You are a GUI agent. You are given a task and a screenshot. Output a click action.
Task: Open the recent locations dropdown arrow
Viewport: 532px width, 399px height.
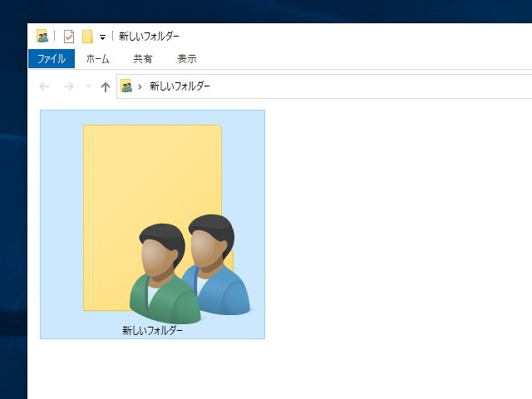pyautogui.click(x=88, y=86)
